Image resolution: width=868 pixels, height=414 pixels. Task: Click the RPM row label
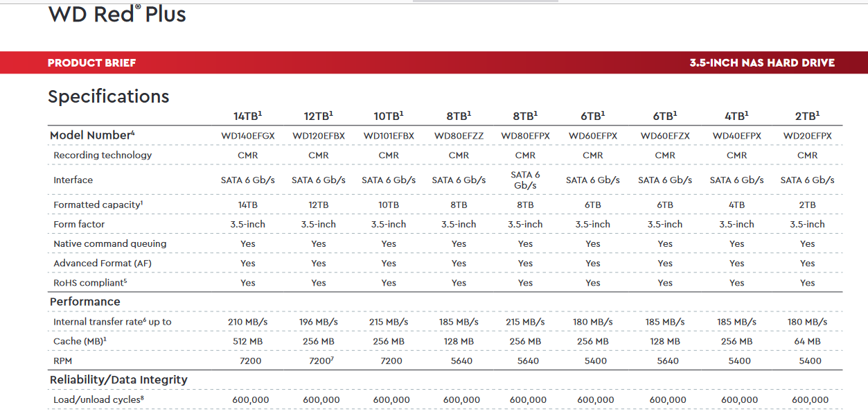(x=63, y=361)
